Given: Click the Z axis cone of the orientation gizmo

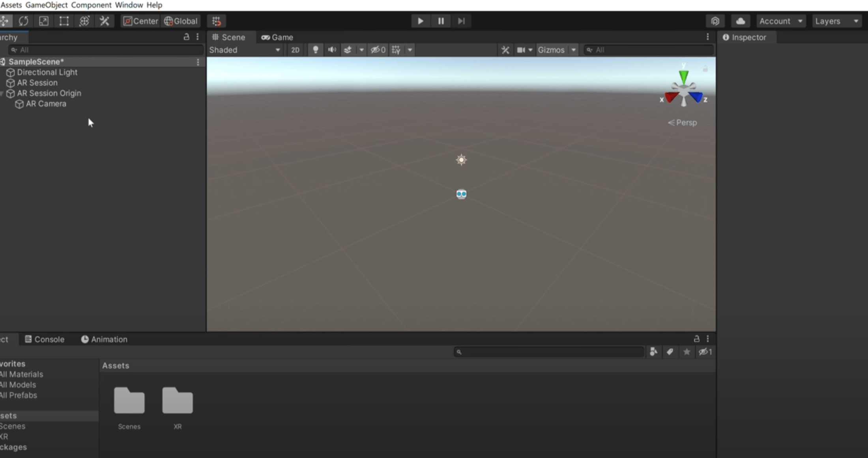Looking at the screenshot, I should point(696,97).
